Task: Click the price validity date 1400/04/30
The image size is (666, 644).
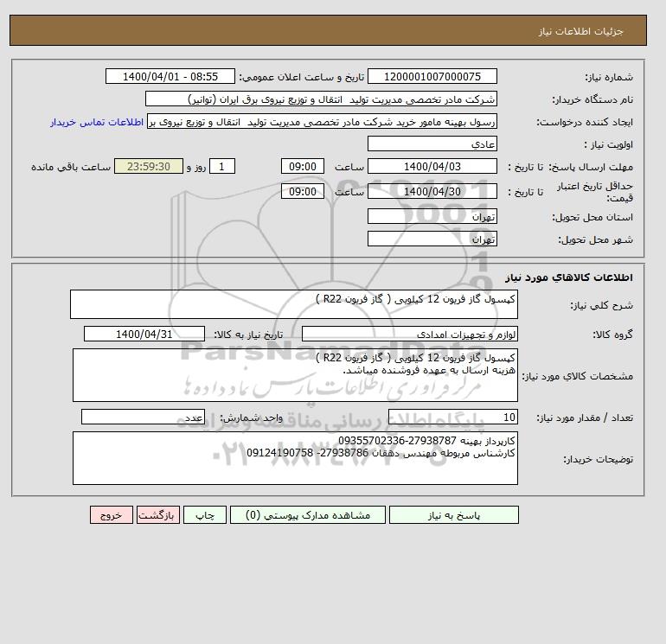Action: coord(432,191)
